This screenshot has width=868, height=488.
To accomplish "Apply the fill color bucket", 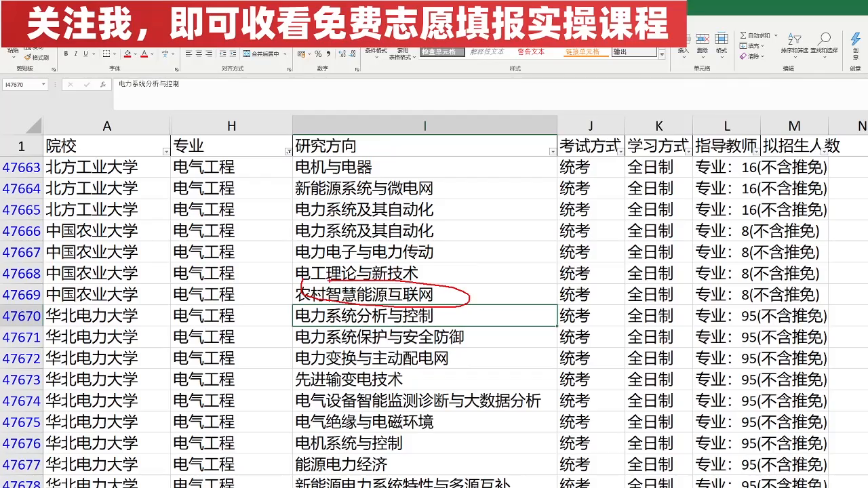I will click(127, 54).
